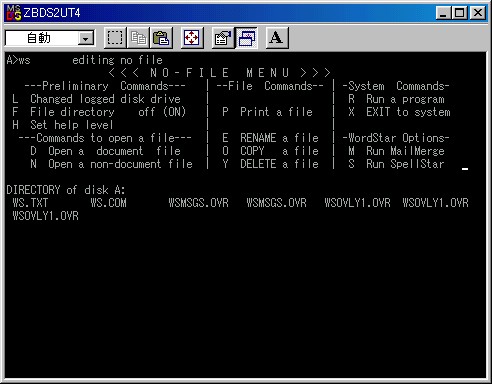Click 'File directory' command line
Screen dimensions: 492x384
click(x=99, y=112)
